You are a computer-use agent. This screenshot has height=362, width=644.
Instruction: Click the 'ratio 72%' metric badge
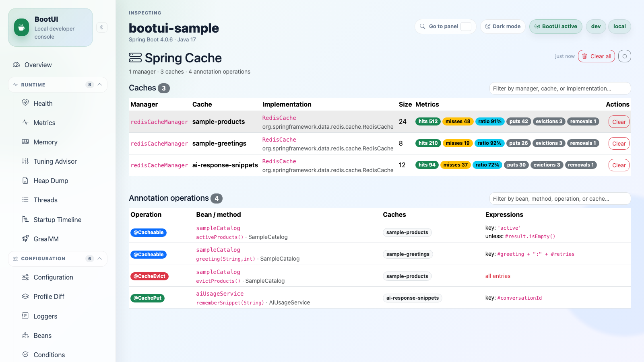point(487,165)
